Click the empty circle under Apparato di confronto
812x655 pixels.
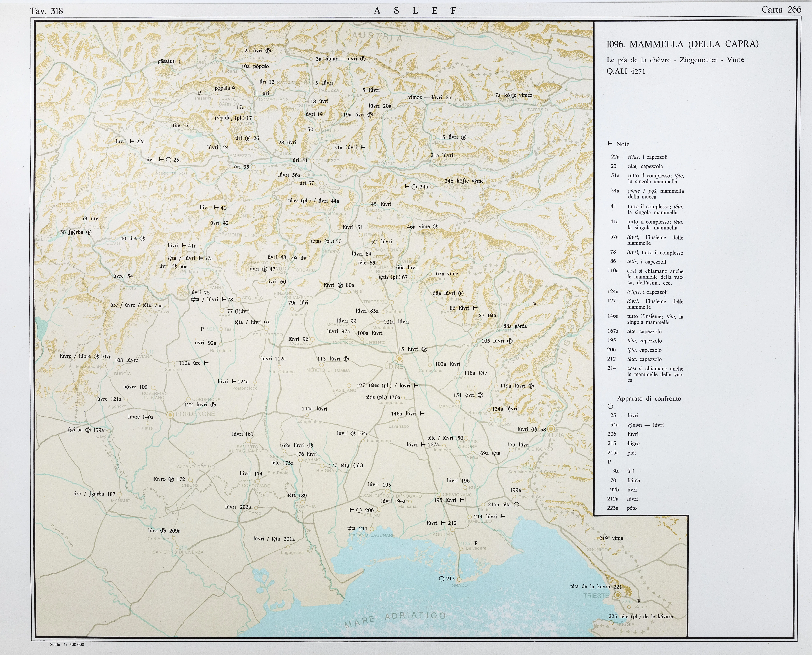pos(610,406)
